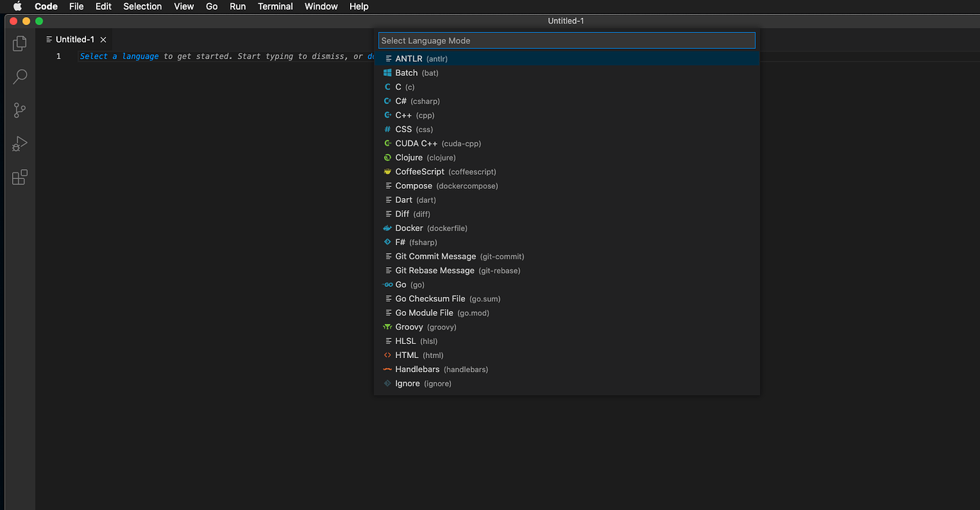
Task: Click the C# language icon
Action: [388, 101]
